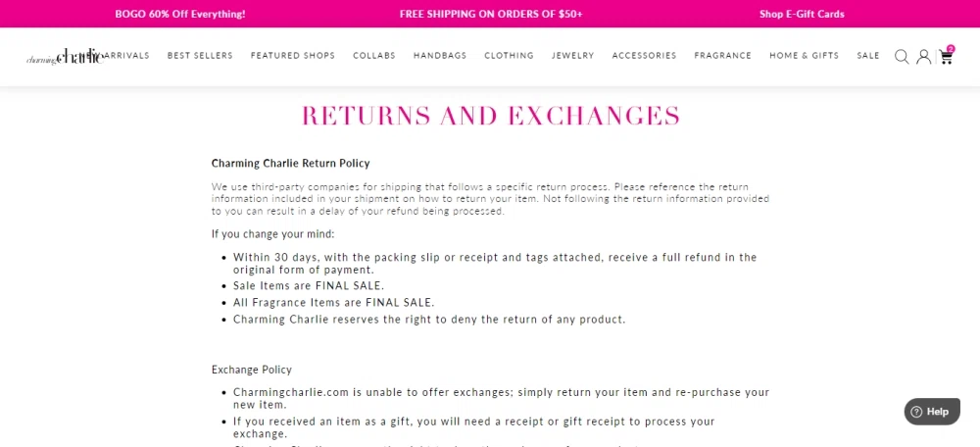
Task: Click the cart item count badge
Action: (951, 49)
